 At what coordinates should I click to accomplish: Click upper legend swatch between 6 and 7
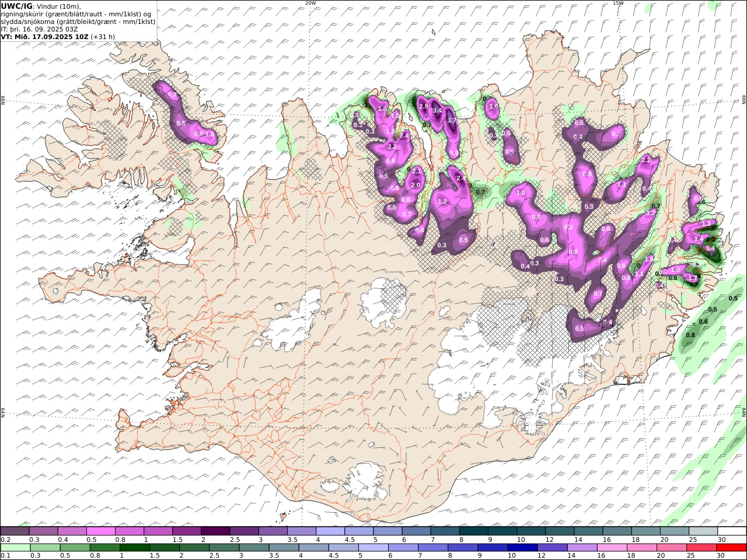tap(416, 531)
